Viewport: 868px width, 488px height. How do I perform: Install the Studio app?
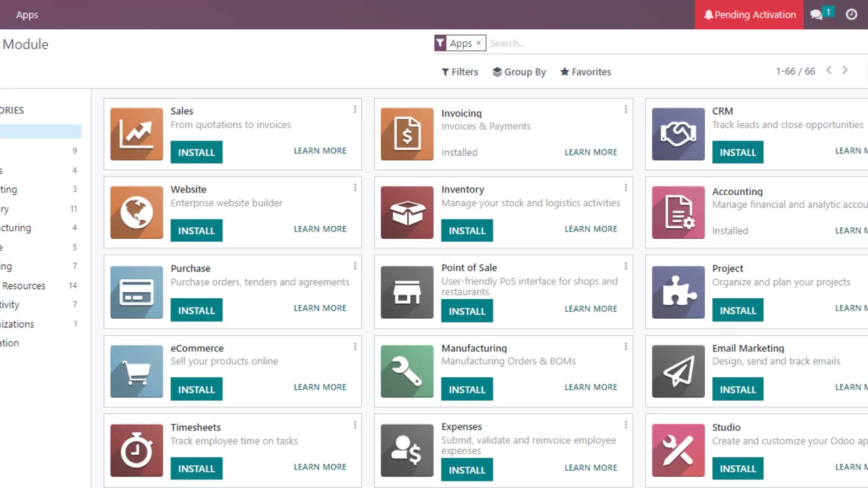738,468
